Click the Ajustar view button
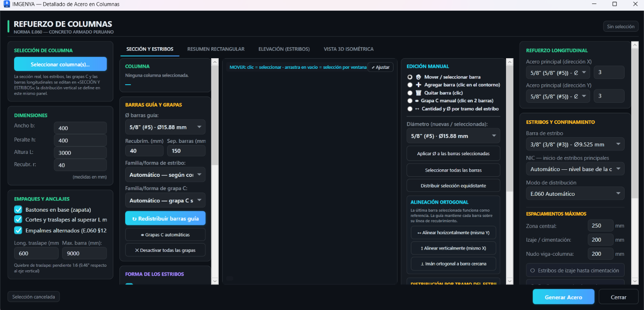Viewport: 644px width, 310px height. (x=380, y=67)
